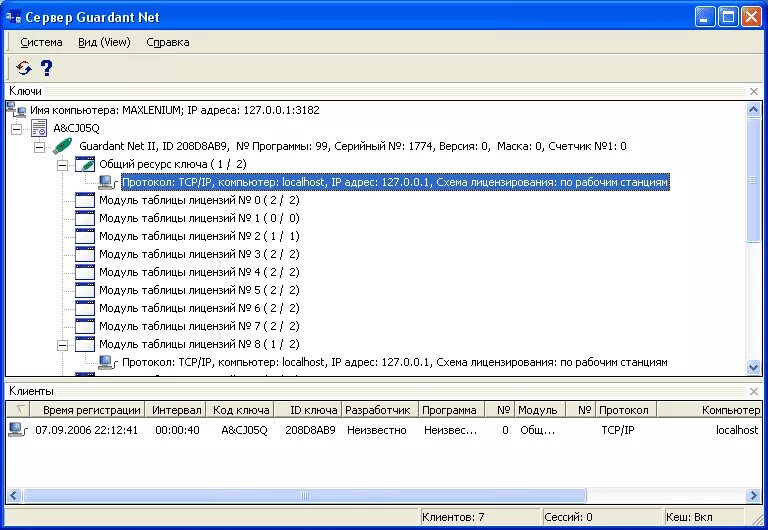This screenshot has width=768, height=530.
Task: Select Модуль таблицы лицензий № 4
Action: (199, 272)
